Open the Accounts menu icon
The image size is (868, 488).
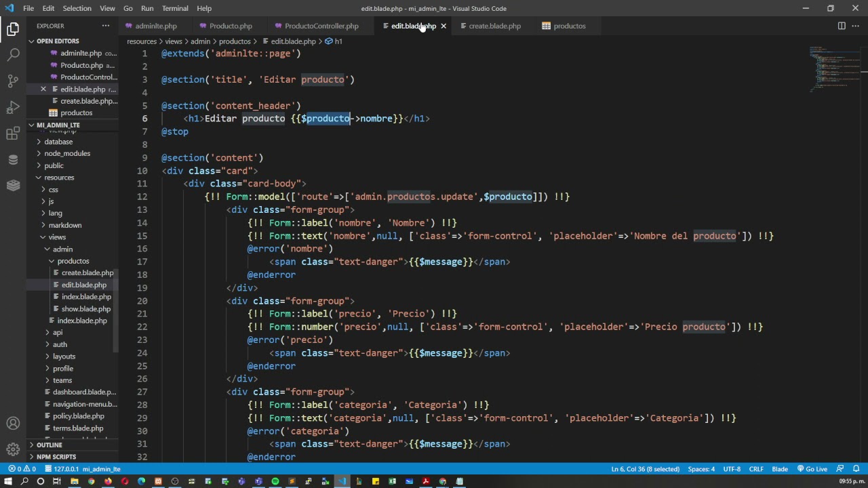click(x=13, y=424)
